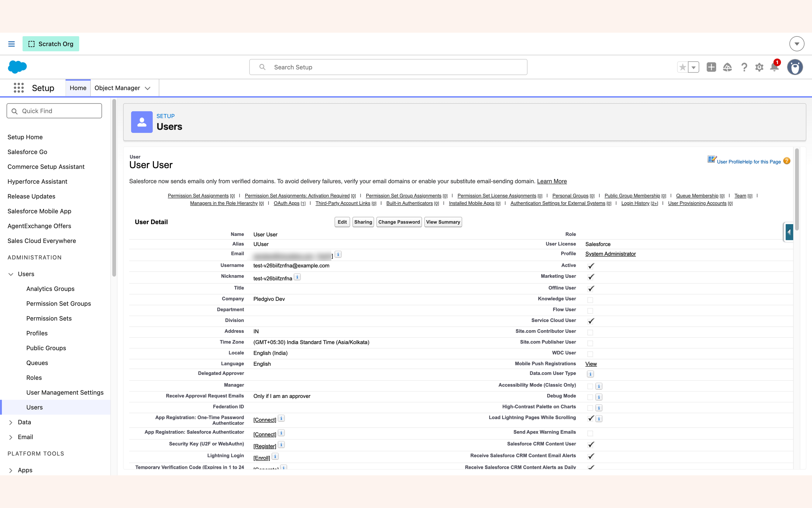Open the App Launcher dots grid
Screen dimensions: 812x508
(19, 88)
